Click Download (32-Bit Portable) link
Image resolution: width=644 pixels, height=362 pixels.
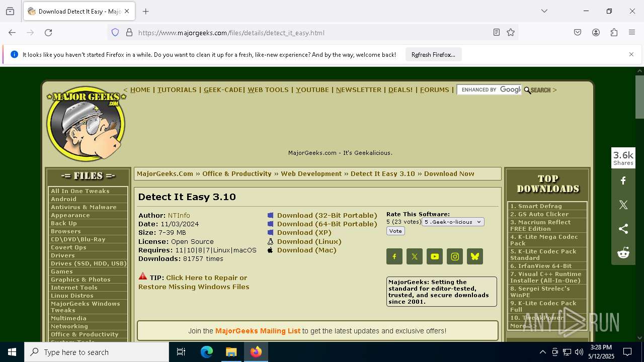click(327, 215)
